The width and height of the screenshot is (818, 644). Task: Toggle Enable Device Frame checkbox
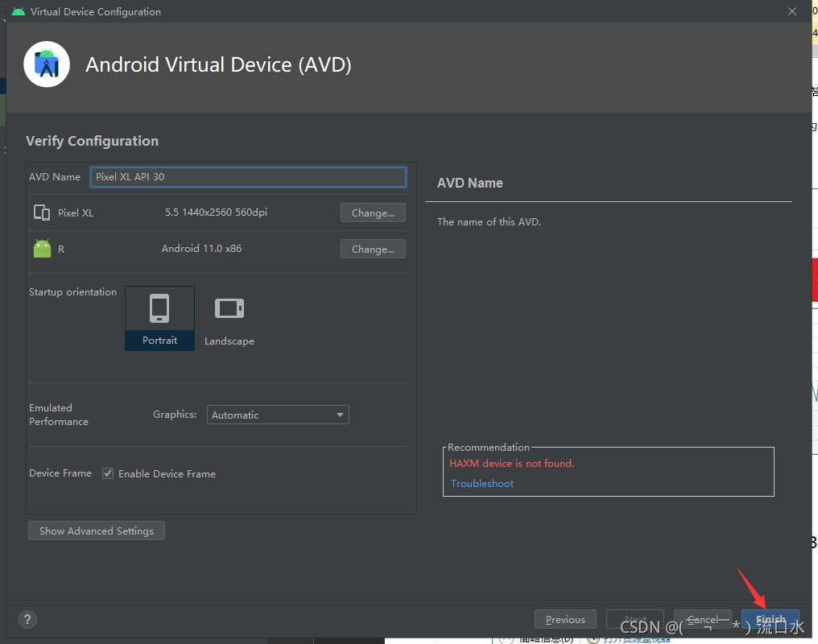coord(108,473)
